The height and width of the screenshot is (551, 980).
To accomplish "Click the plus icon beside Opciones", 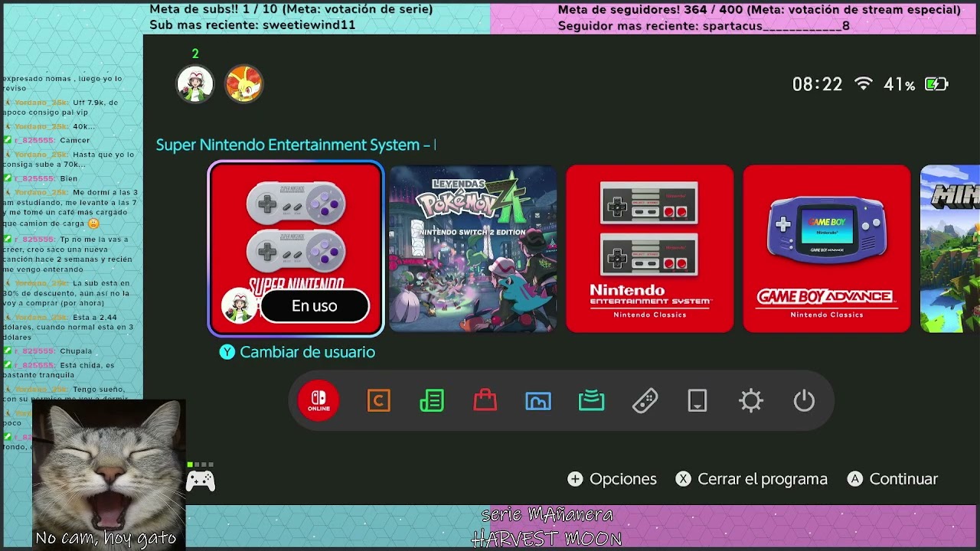I will click(575, 479).
